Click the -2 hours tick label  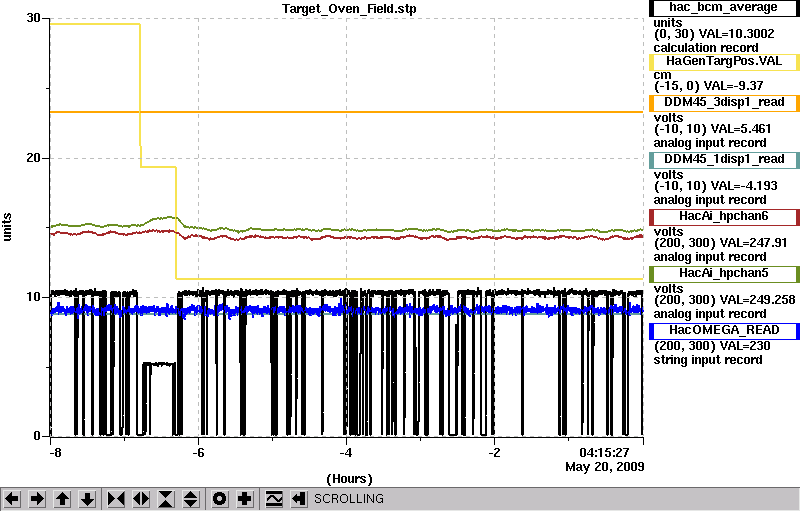point(494,453)
